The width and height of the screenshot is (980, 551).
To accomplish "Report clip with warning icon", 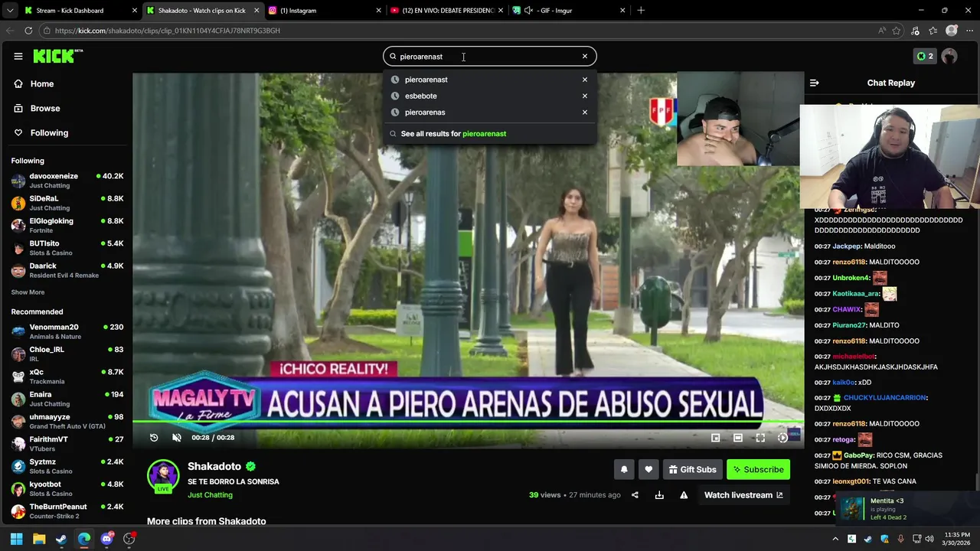I will point(684,495).
